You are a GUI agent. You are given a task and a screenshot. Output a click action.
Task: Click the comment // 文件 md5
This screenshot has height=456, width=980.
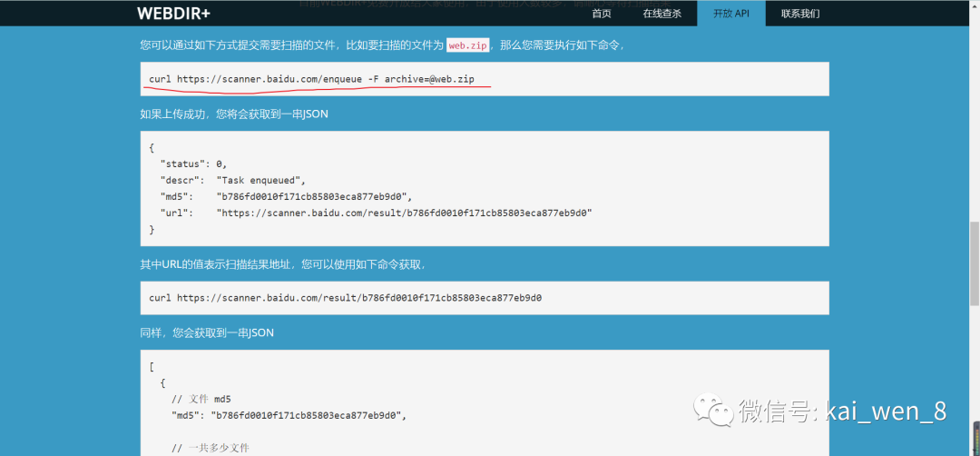(201, 399)
